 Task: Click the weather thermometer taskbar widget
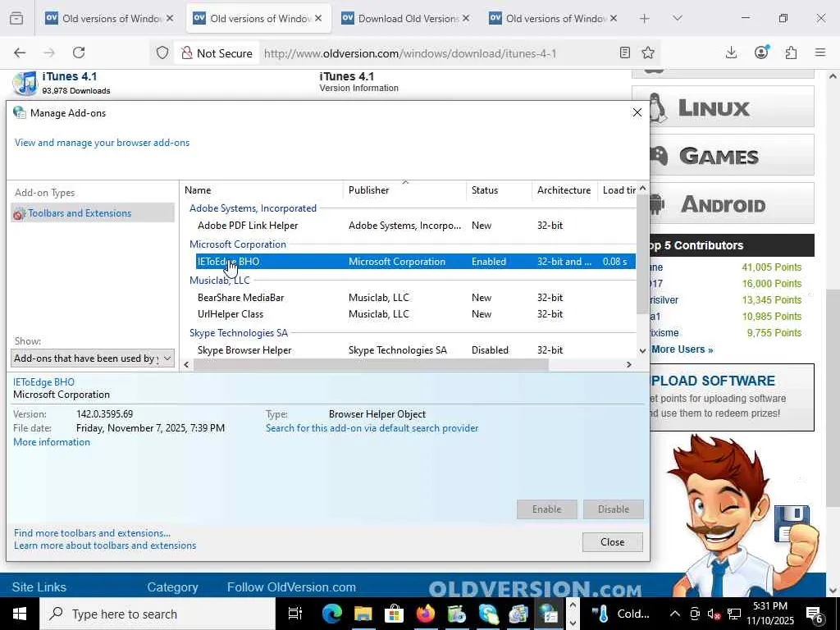pos(622,614)
